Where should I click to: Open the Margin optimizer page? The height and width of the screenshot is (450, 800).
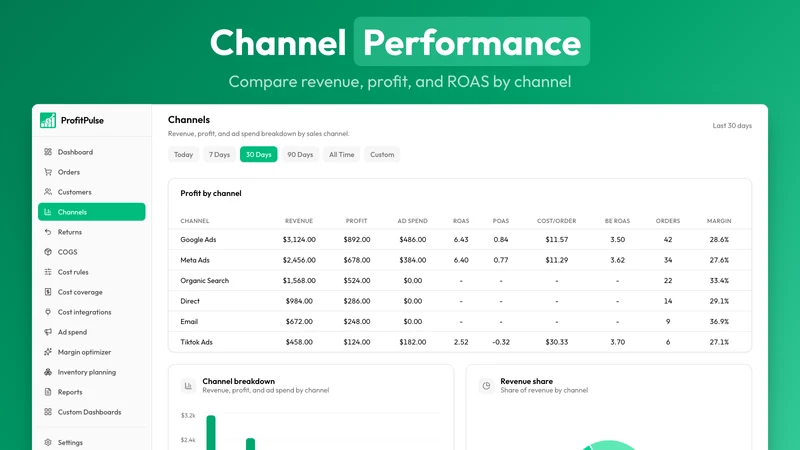[92, 352]
